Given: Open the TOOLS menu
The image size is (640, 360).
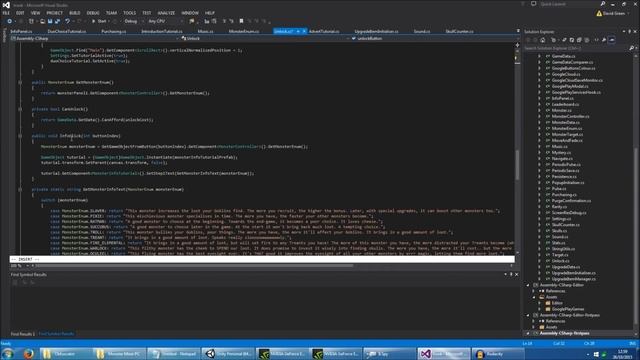Looking at the screenshot, I should click(x=129, y=13).
